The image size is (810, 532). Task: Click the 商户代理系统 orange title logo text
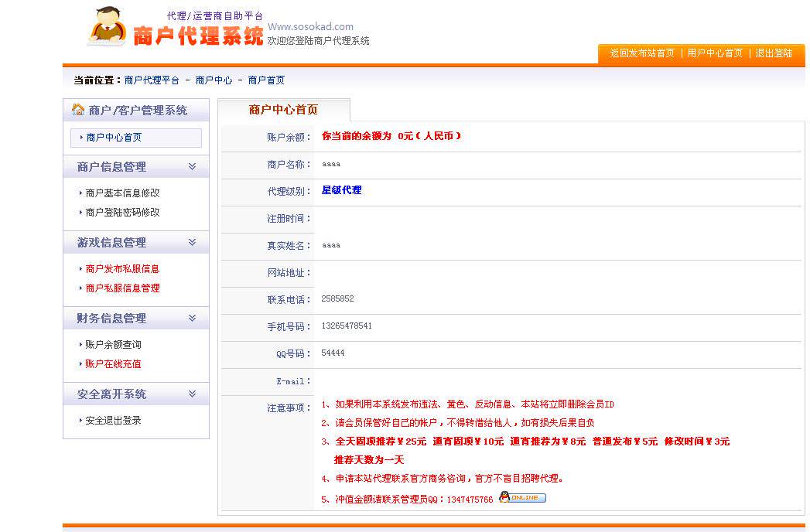pyautogui.click(x=198, y=36)
